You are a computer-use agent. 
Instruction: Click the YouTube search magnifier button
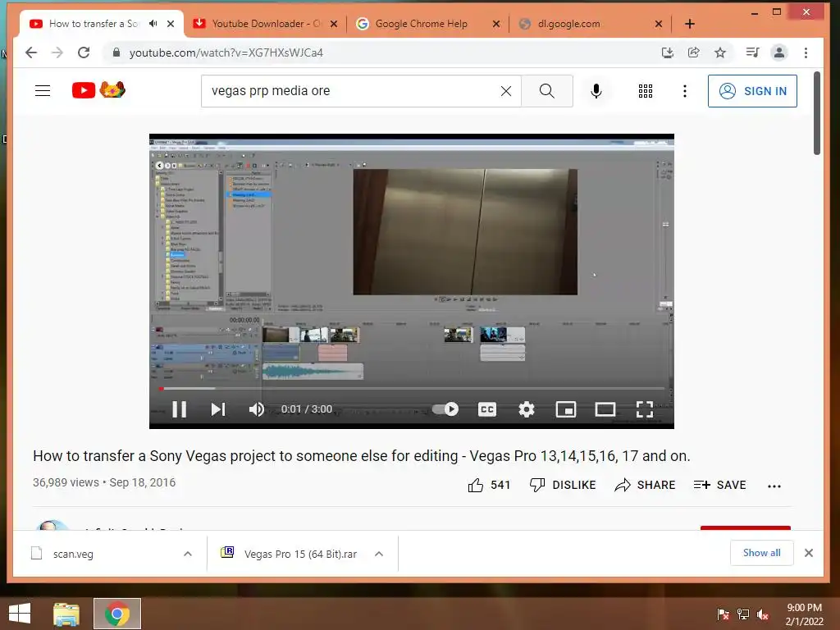(x=547, y=91)
